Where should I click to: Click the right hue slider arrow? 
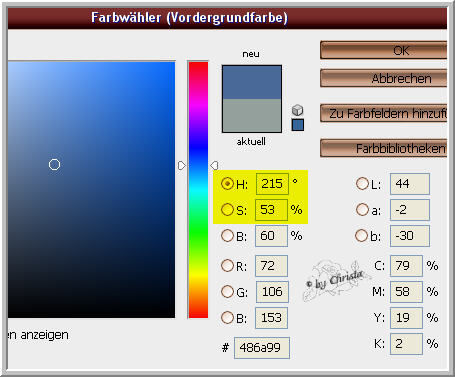click(x=214, y=165)
